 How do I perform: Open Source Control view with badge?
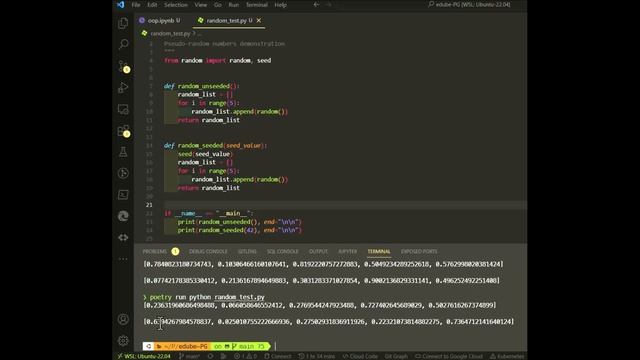[x=123, y=67]
